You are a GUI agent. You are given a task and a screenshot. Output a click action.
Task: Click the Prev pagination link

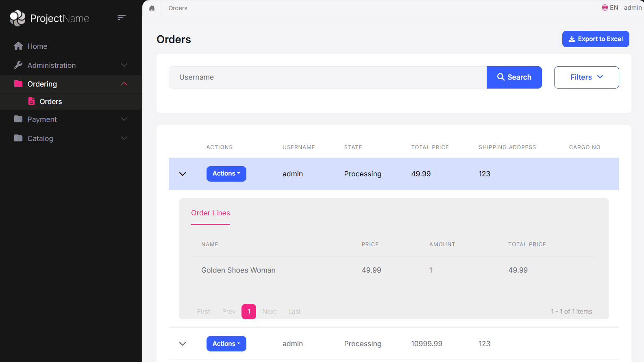point(229,312)
